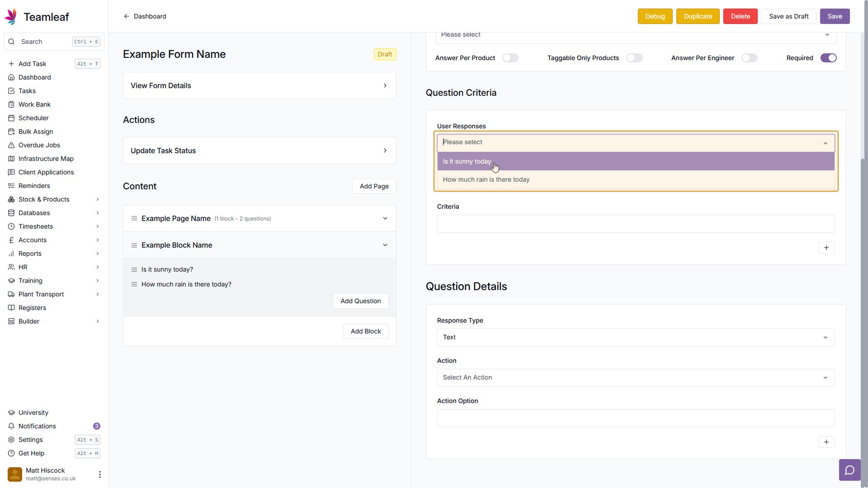Screen dimensions: 868x488
Task: Click drag handle beside Example Page Name
Action: [134, 219]
